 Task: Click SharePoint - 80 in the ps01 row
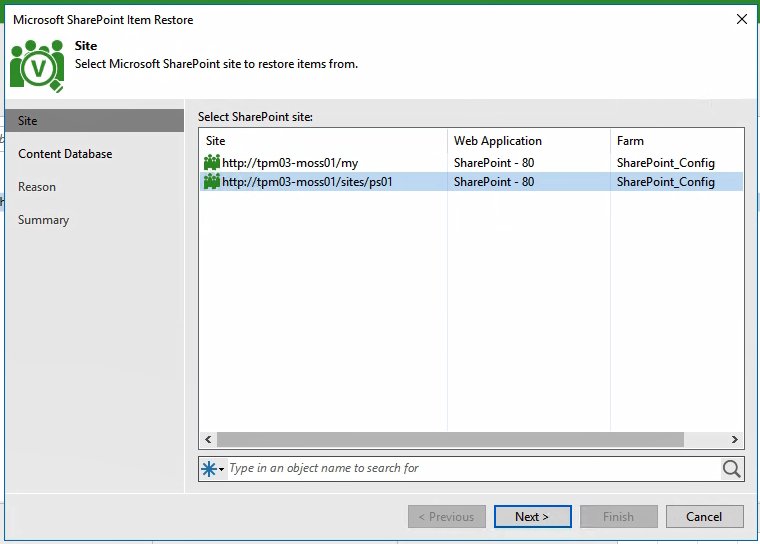tap(494, 182)
